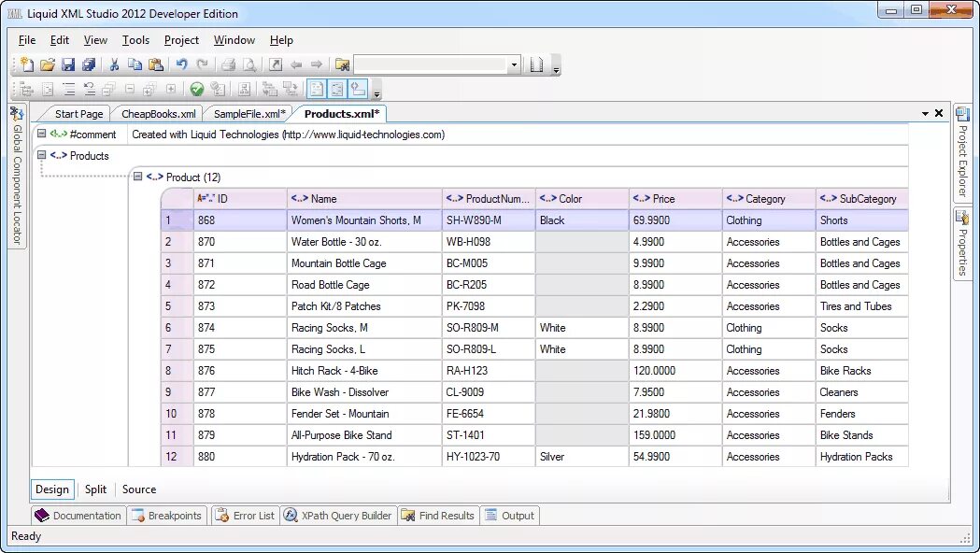Open the Breakpoints panel tab
Viewport: 980px width, 553px height.
click(167, 516)
